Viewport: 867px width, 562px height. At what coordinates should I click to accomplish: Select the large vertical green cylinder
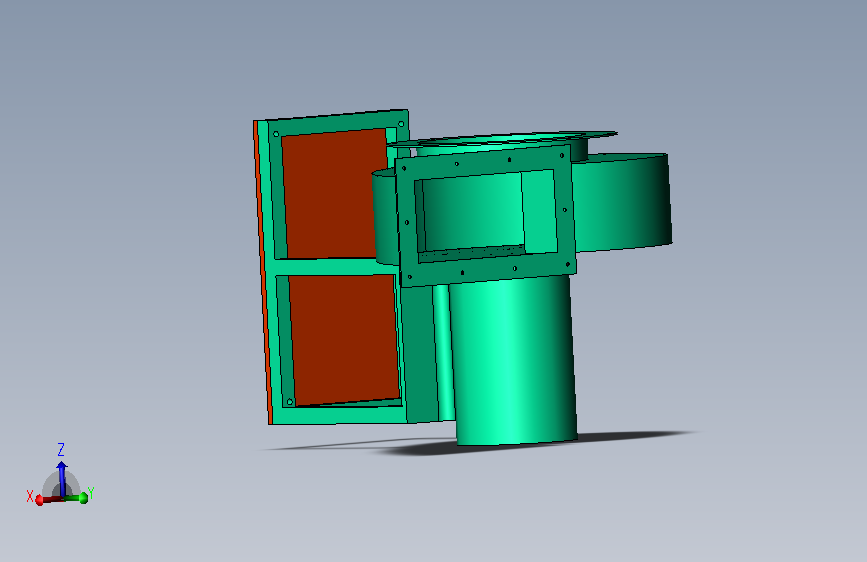coord(513,361)
